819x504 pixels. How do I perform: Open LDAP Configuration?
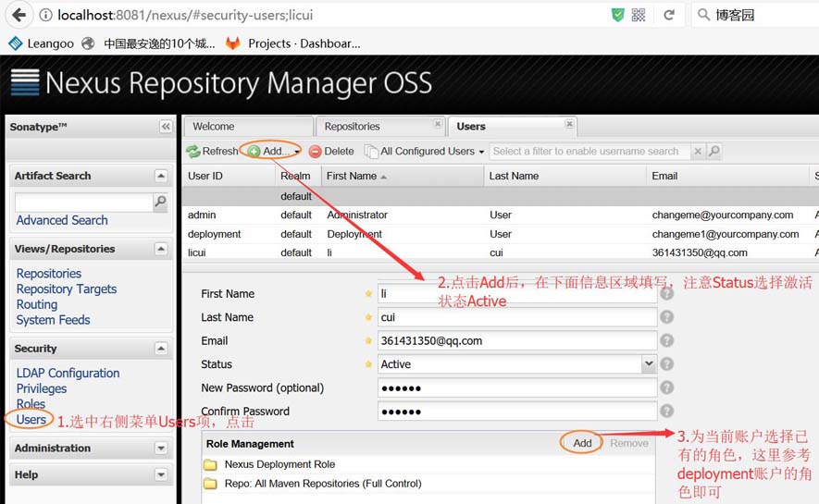coord(68,373)
